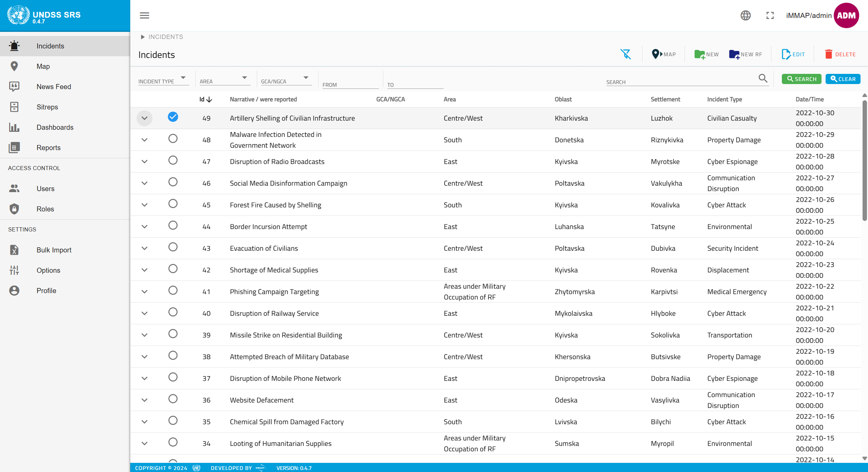
Task: Select the Map icon in the sidebar
Action: coord(43,66)
